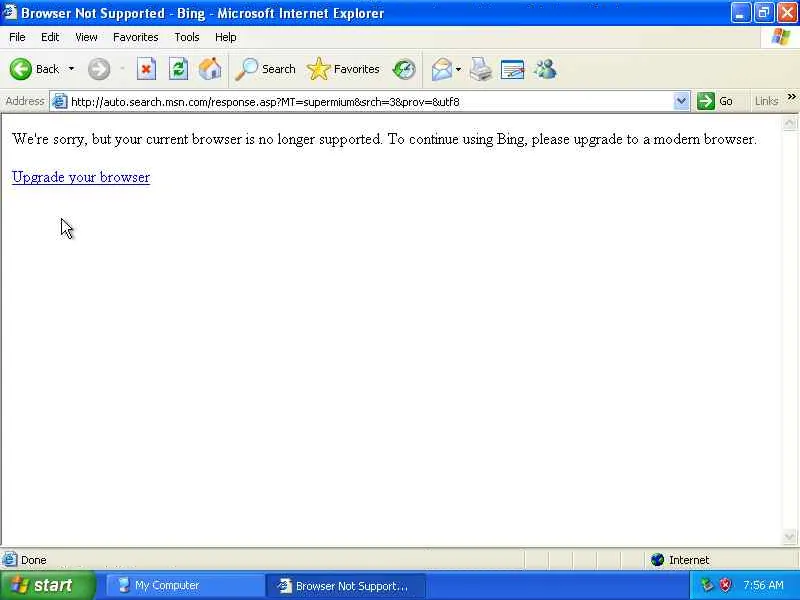Click the Mail envelope toolbar icon
The height and width of the screenshot is (600, 800).
click(x=441, y=69)
